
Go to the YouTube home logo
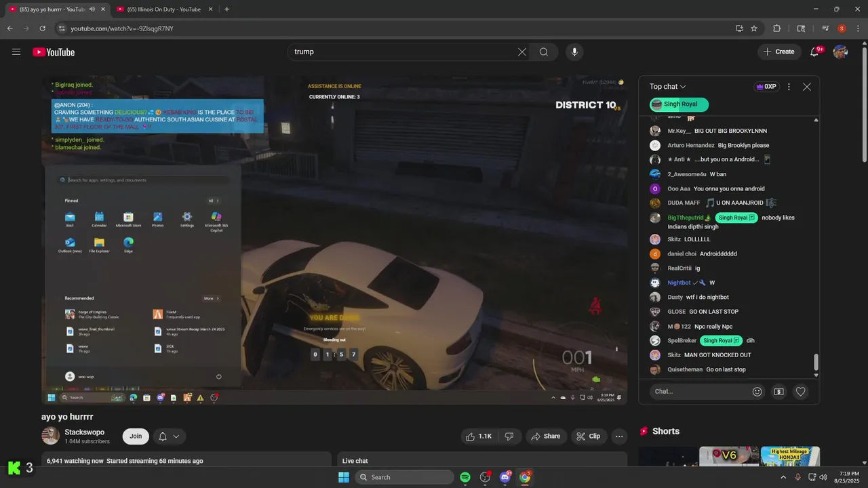point(54,52)
